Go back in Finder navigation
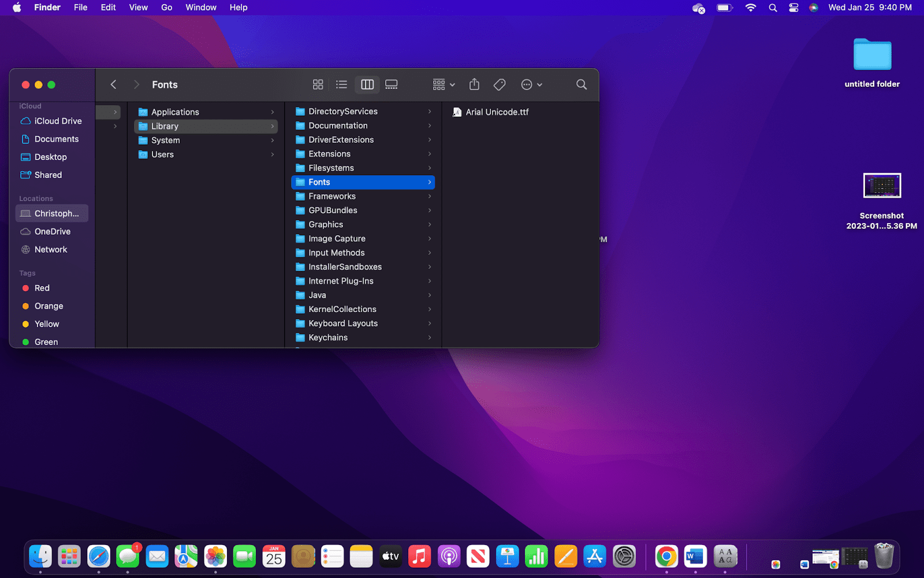Image resolution: width=924 pixels, height=578 pixels. tap(113, 84)
